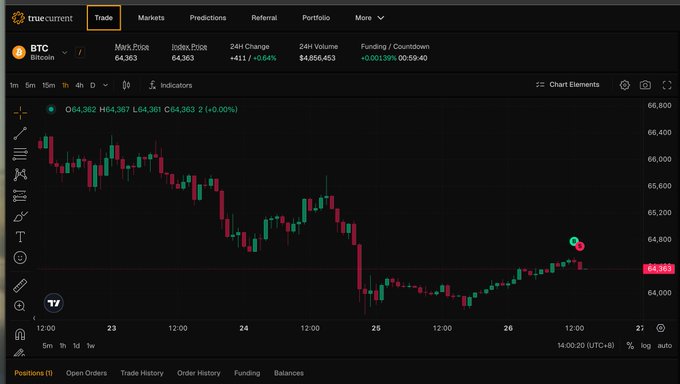Select the pattern drawing tool

[20, 174]
